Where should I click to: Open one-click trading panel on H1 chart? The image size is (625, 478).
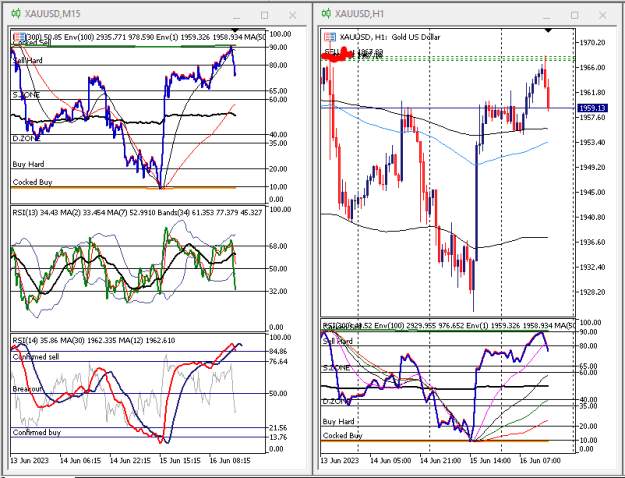click(x=330, y=37)
